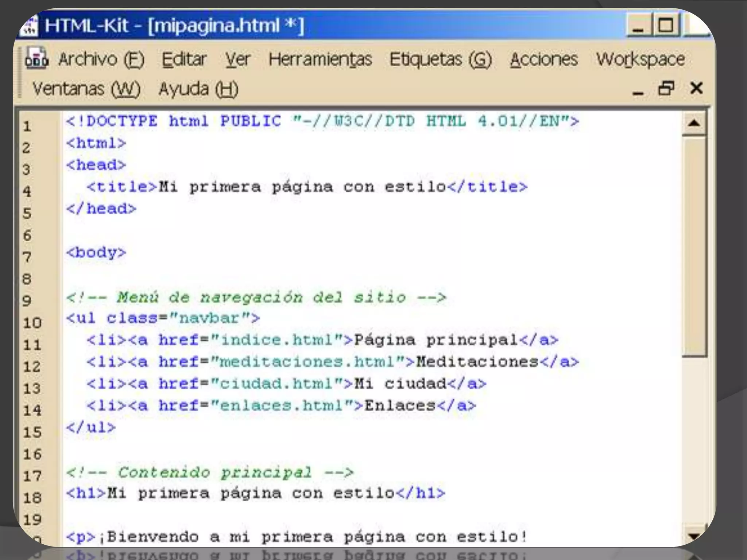Click the scroll up arrow of editor
Image resolution: width=747 pixels, height=560 pixels.
pyautogui.click(x=694, y=123)
